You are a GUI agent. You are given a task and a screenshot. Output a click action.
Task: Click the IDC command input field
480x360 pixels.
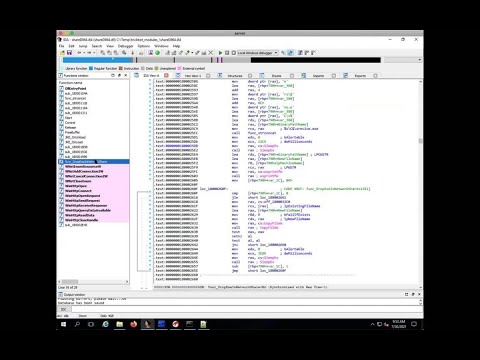pyautogui.click(x=246, y=310)
